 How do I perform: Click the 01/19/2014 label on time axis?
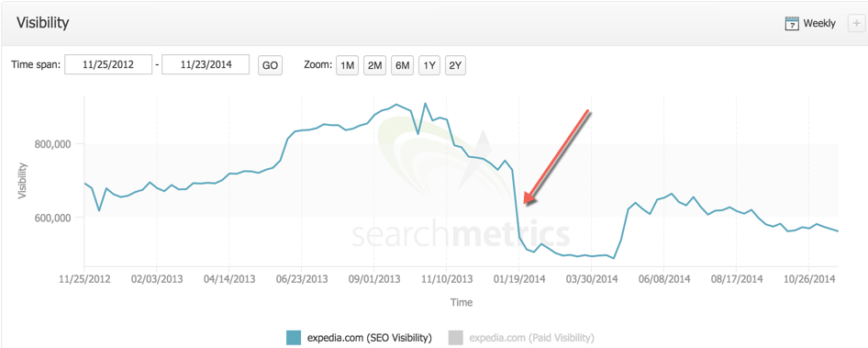pyautogui.click(x=518, y=278)
